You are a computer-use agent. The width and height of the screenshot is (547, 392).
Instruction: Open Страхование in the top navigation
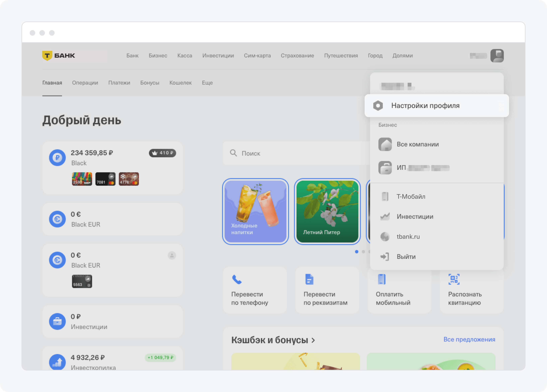[297, 55]
